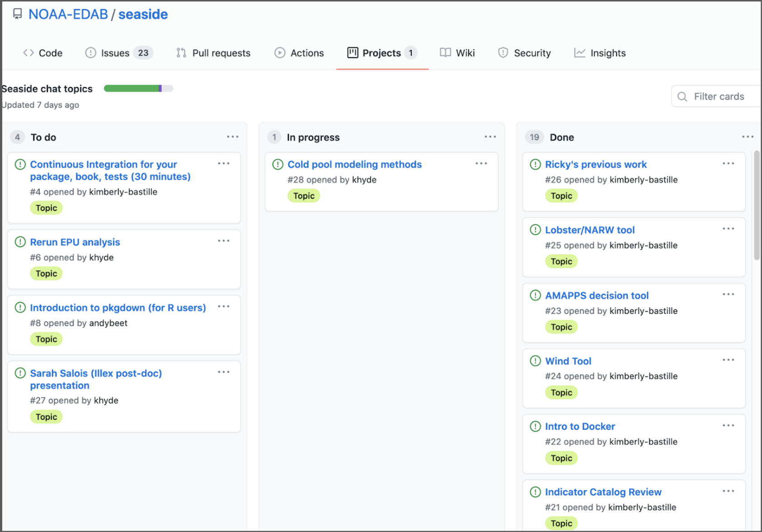
Task: Click the open-issue icon on Continuous Integration card
Action: pyautogui.click(x=20, y=164)
